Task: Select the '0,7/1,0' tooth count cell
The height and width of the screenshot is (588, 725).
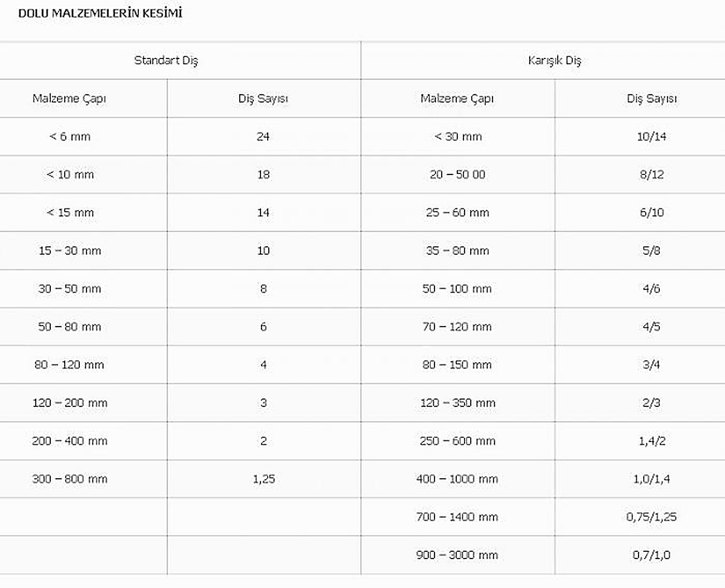Action: click(x=651, y=555)
